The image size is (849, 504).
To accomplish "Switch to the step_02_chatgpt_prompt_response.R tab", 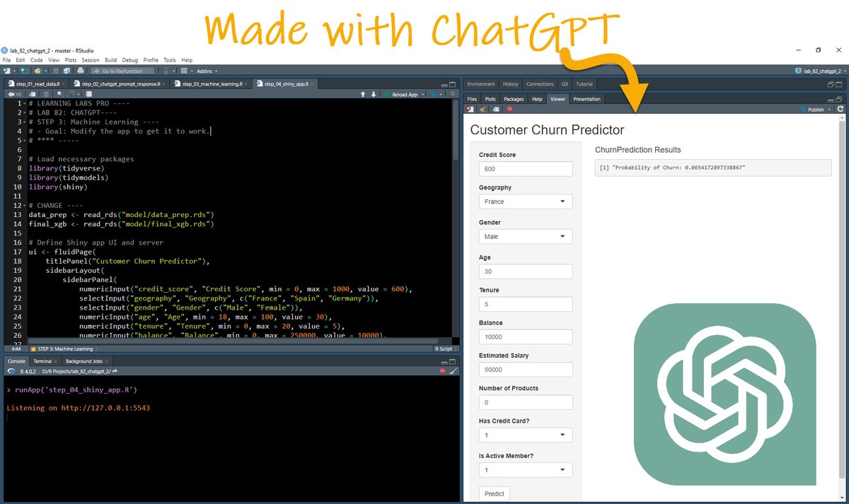I will click(120, 83).
